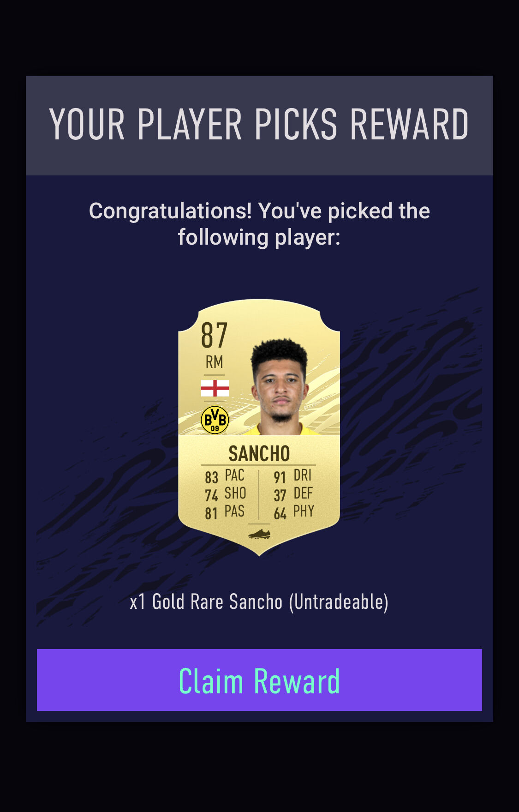Click the 87 overall rating
The width and height of the screenshot is (519, 812).
214,336
